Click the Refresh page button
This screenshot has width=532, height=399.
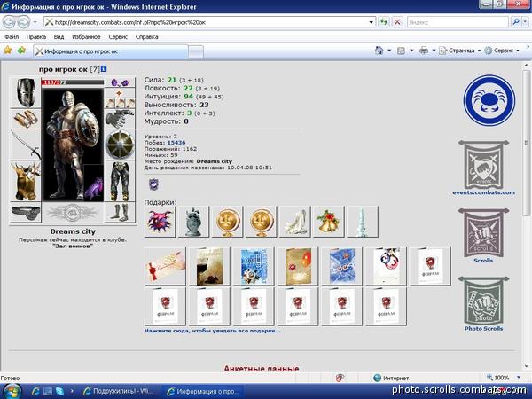pyautogui.click(x=384, y=22)
